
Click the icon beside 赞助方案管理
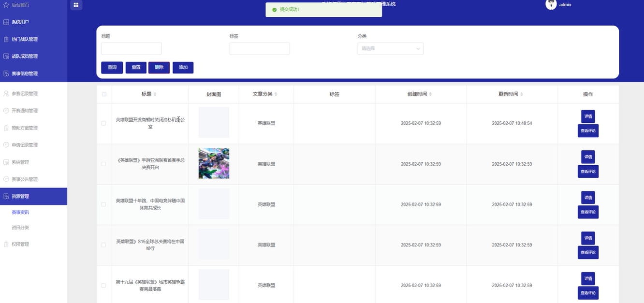(6, 128)
